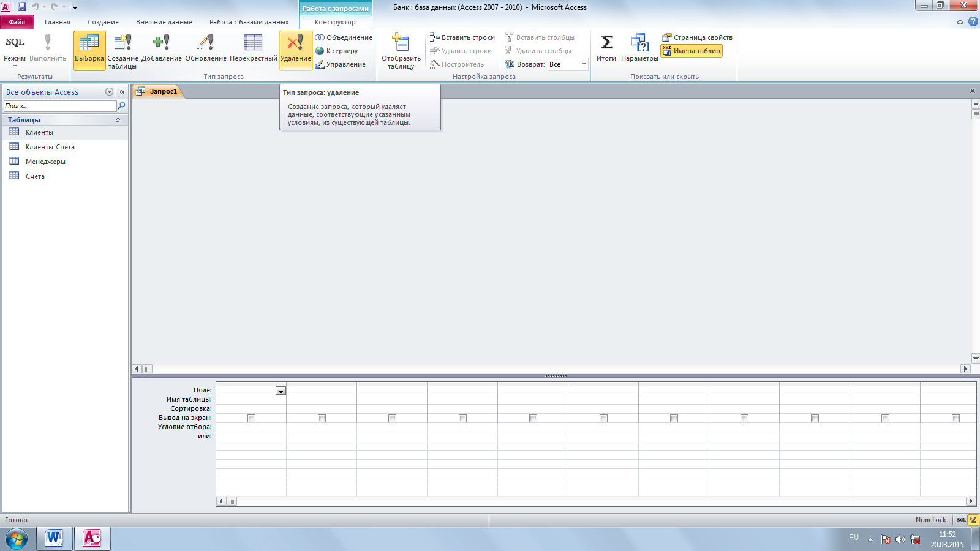The image size is (980, 551).
Task: Tick Вывод на экран checkbox in eighth column
Action: pos(744,418)
